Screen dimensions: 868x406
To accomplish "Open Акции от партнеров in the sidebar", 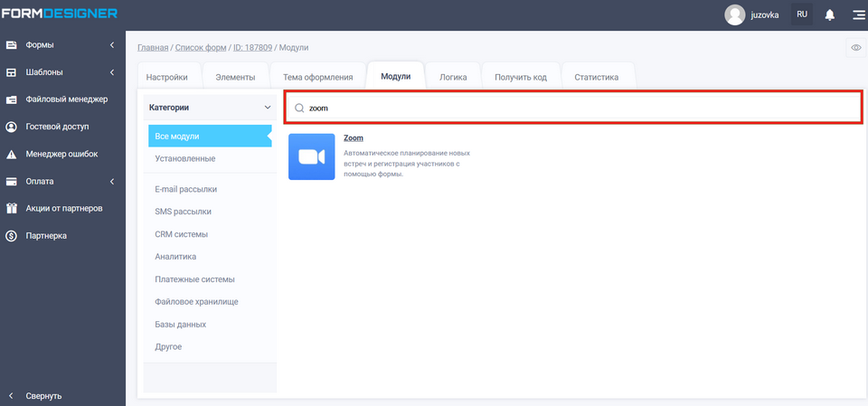I will click(x=64, y=208).
